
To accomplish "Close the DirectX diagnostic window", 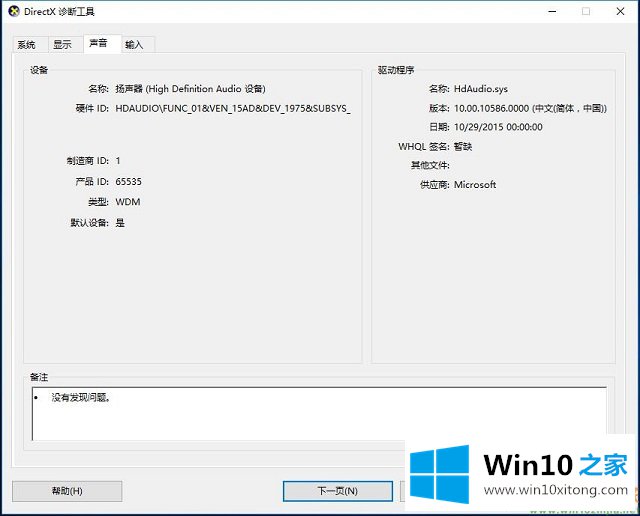I will [620, 11].
